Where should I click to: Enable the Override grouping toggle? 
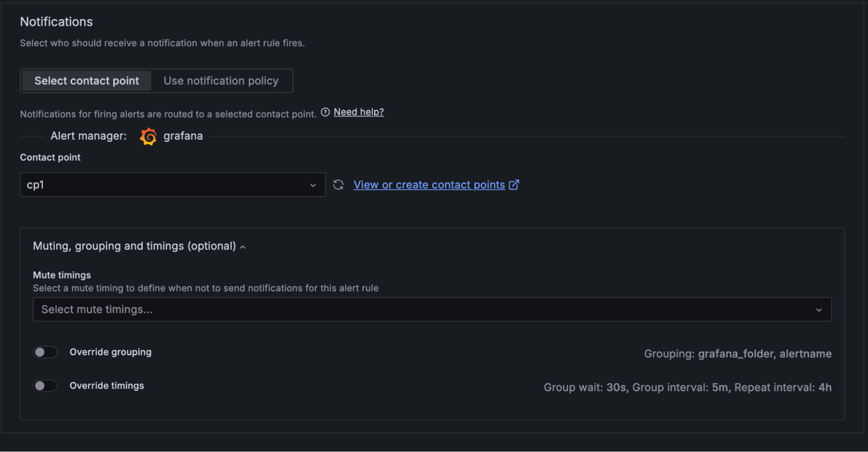(x=45, y=352)
